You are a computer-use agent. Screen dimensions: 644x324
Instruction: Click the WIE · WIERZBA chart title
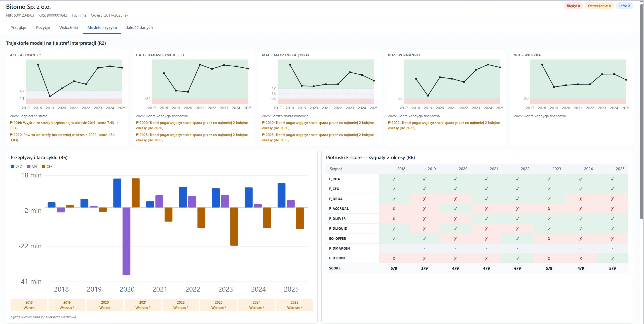point(527,55)
